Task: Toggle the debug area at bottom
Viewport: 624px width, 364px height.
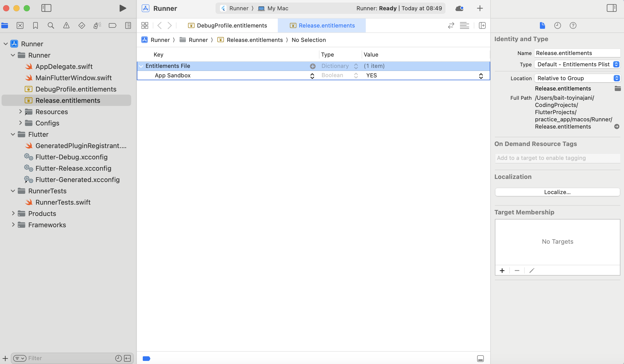Action: 480,358
